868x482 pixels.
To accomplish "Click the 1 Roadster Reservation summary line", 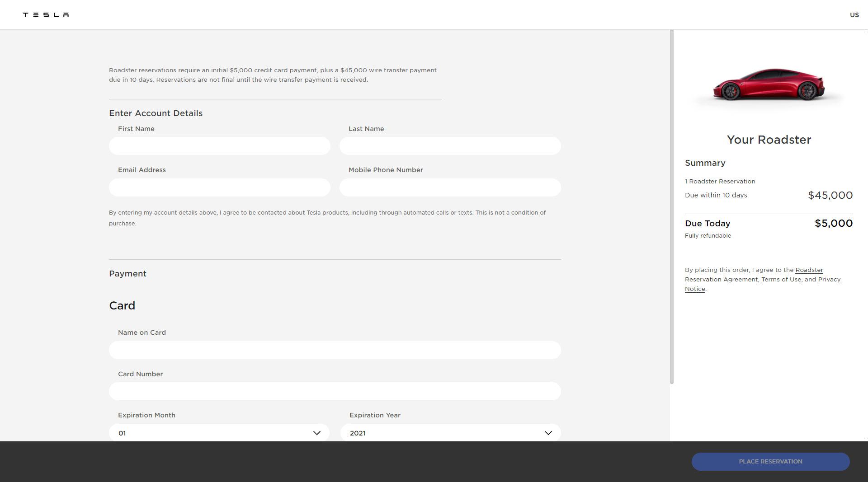I will 720,182.
